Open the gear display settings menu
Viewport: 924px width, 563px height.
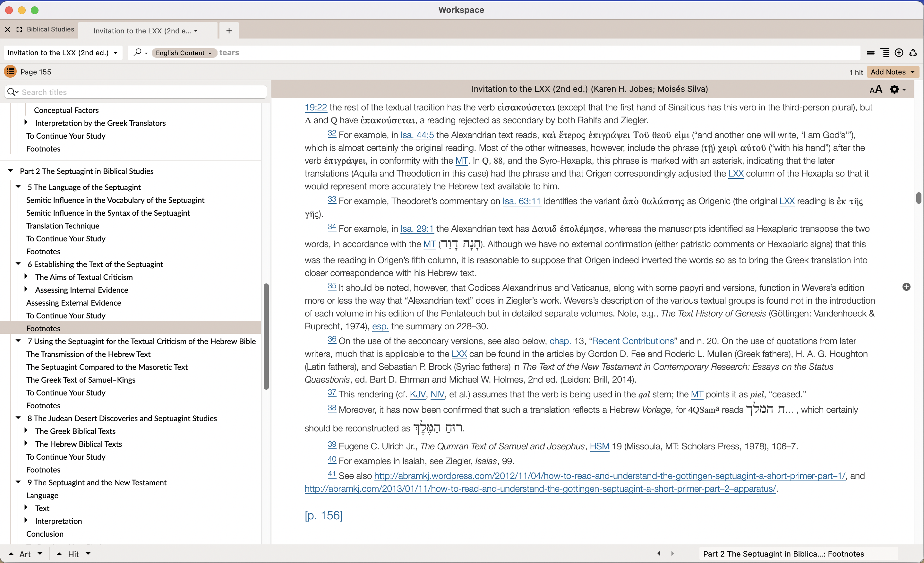point(897,89)
